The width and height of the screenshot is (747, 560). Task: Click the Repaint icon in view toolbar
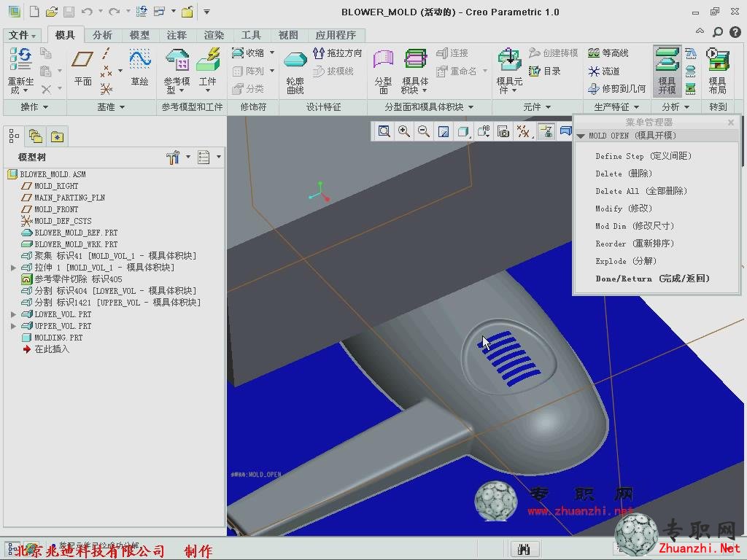[444, 131]
